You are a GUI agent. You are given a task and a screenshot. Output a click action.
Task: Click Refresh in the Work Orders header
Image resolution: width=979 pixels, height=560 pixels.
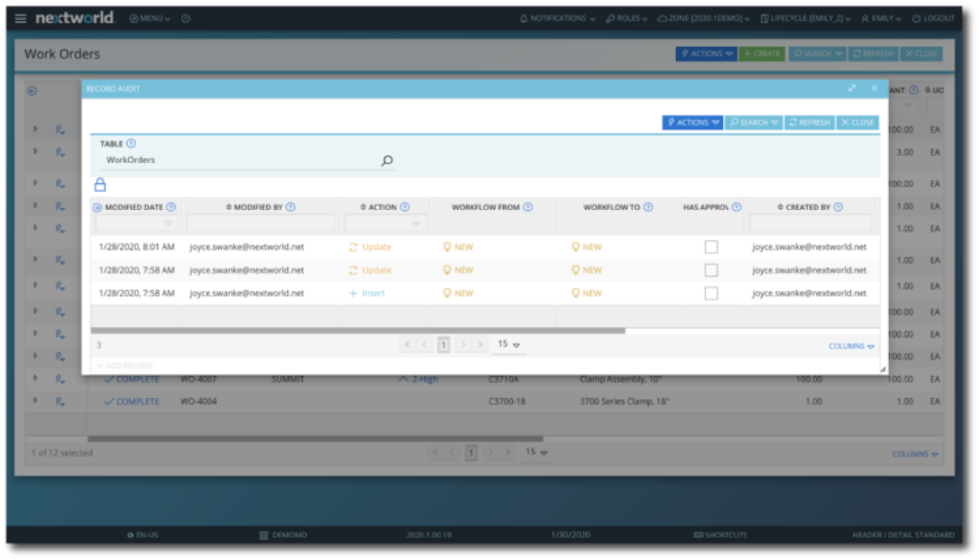873,54
